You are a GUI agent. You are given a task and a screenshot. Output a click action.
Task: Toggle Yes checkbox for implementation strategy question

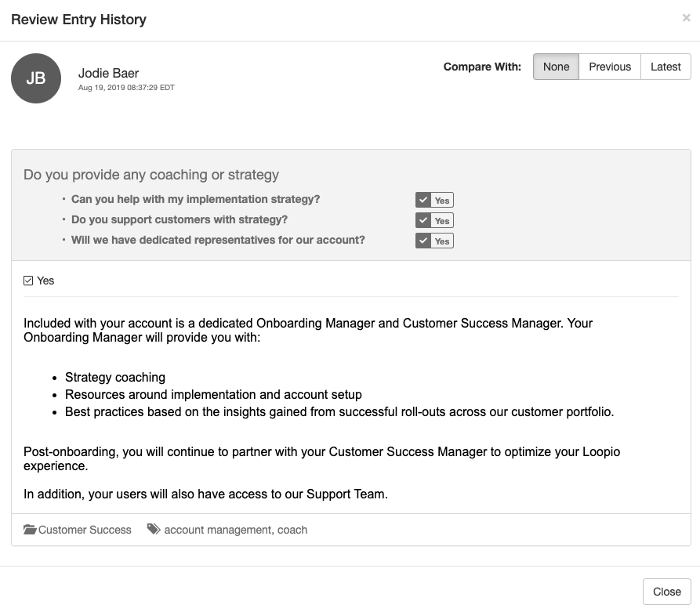click(x=424, y=200)
